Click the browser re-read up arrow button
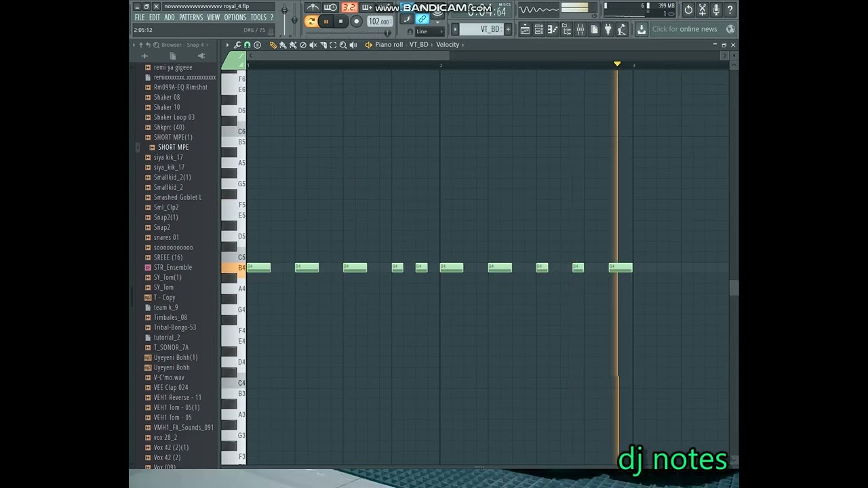This screenshot has height=488, width=868. tap(141, 45)
